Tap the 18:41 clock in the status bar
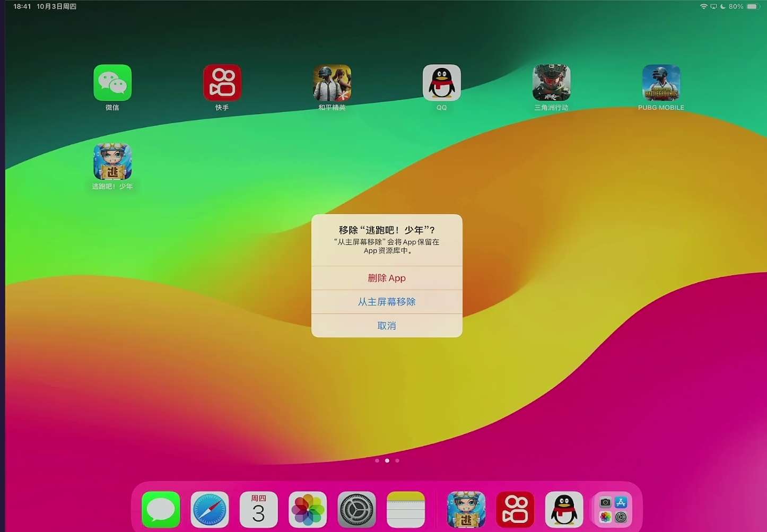Viewport: 767px width, 532px height. [22, 6]
